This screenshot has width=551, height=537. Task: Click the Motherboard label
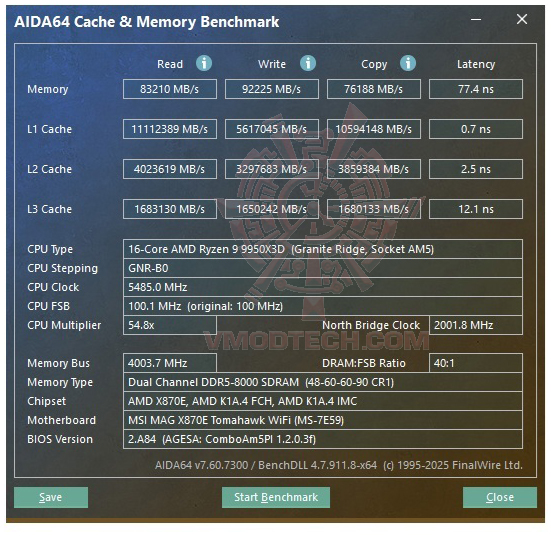pos(61,420)
